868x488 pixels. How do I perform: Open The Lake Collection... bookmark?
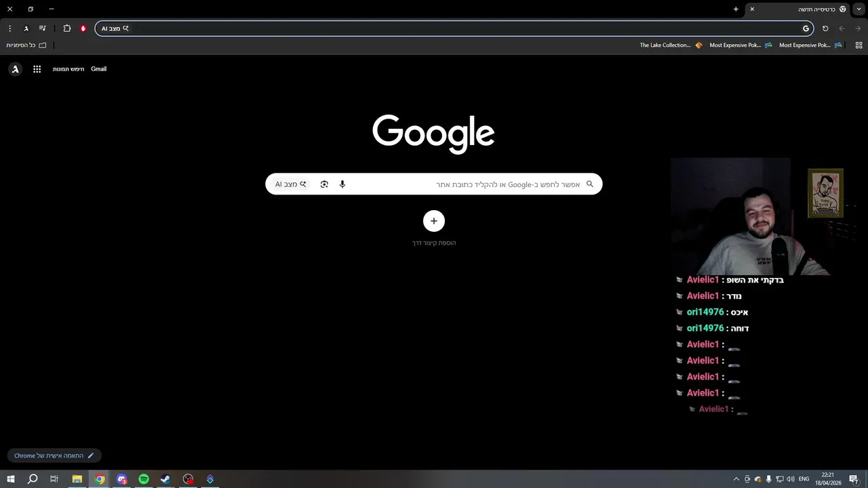tap(671, 45)
